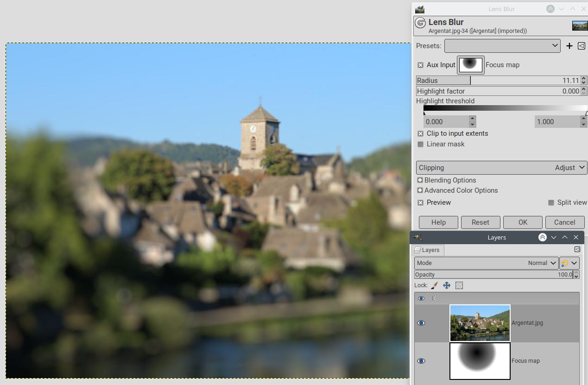The image size is (588, 385).
Task: Shade the Lens Blur window with down arrow
Action: 562,9
